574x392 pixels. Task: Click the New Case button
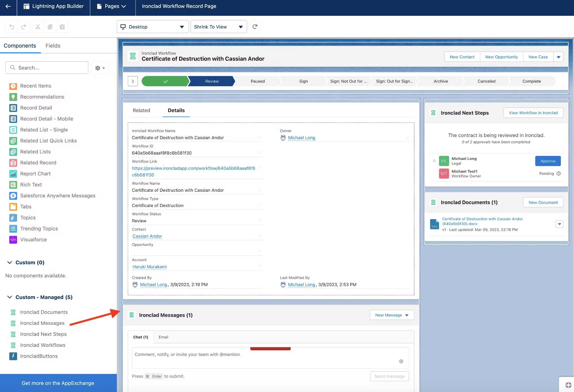[538, 57]
